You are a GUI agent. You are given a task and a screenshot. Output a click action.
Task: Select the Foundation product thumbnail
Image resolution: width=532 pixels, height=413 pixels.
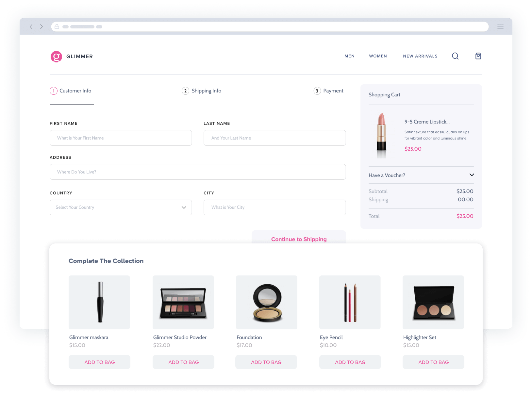click(266, 302)
